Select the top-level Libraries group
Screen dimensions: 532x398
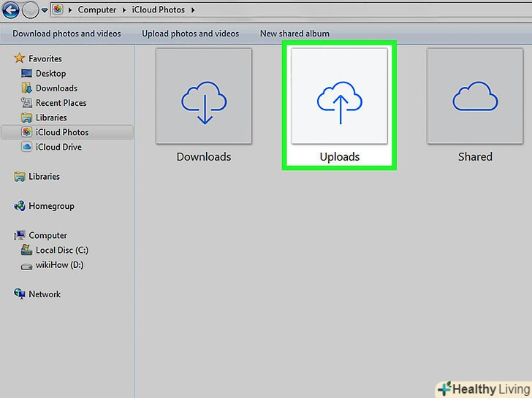[44, 177]
